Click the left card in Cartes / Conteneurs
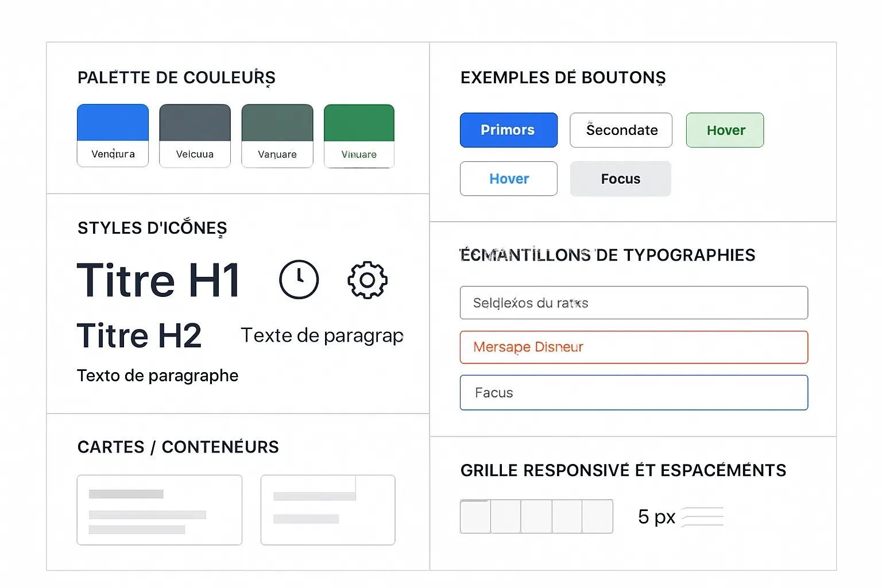This screenshot has height=588, width=882. point(159,509)
